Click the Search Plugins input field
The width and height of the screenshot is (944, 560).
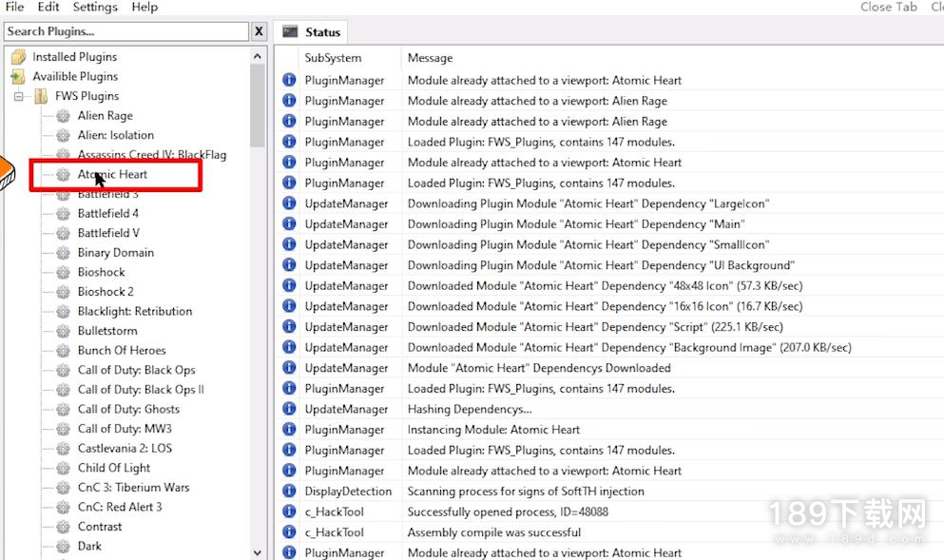[125, 31]
